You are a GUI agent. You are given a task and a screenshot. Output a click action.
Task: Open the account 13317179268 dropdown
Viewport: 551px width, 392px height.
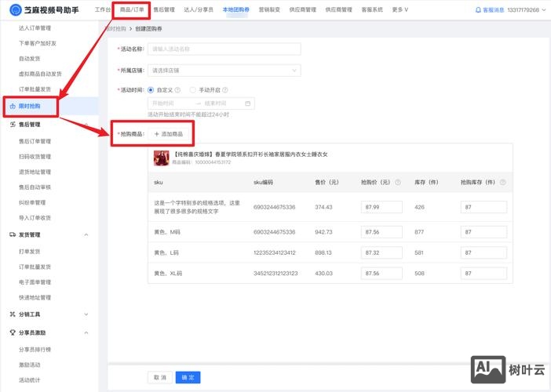click(526, 10)
